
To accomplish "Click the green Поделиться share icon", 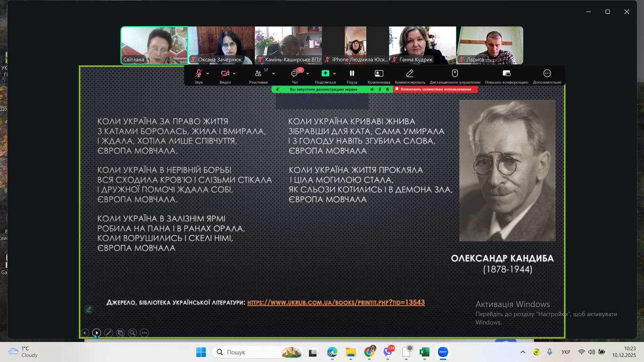I will coord(325,74).
